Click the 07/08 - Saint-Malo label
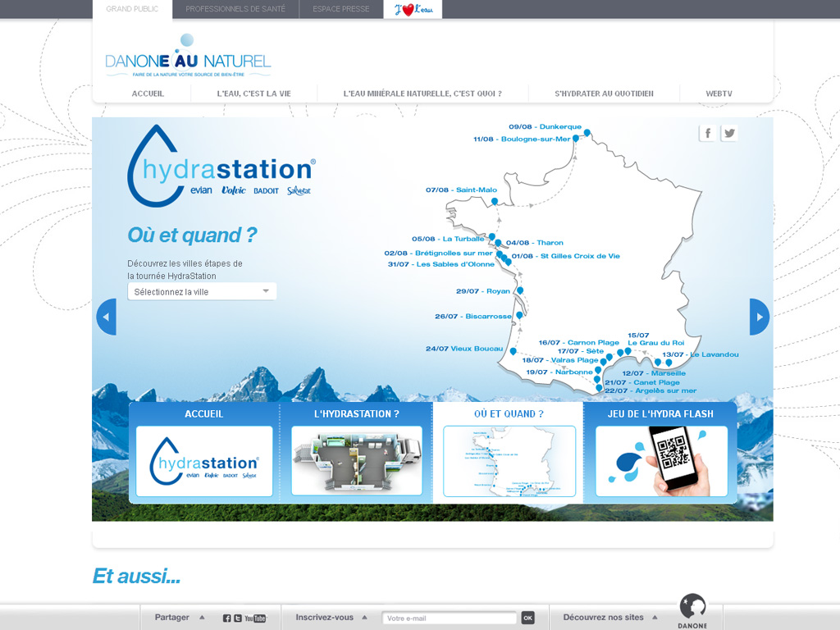This screenshot has height=630, width=840. click(x=461, y=189)
